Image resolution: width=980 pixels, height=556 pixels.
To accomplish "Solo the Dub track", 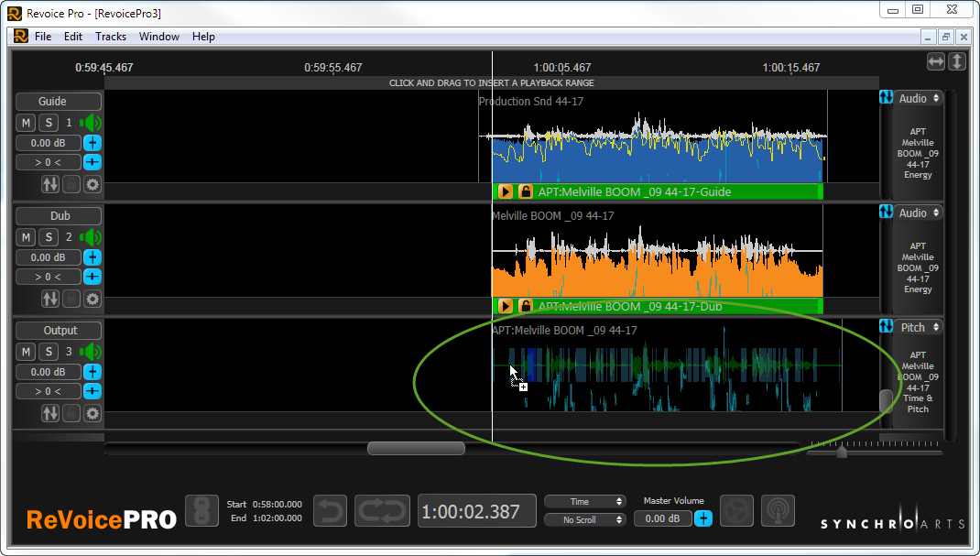I will tap(48, 237).
